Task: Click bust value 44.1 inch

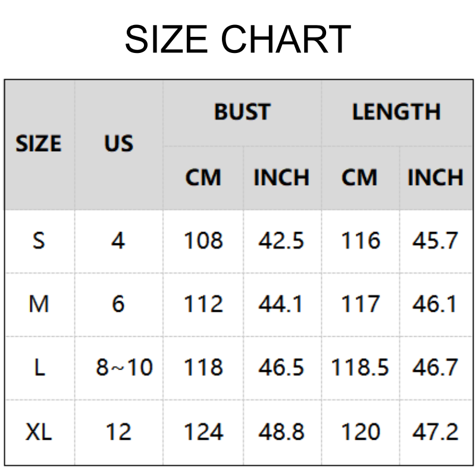Action: (x=281, y=305)
